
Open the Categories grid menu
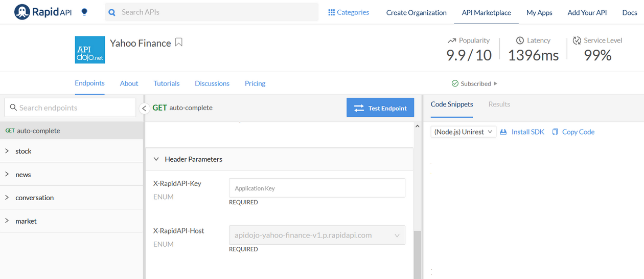(332, 12)
